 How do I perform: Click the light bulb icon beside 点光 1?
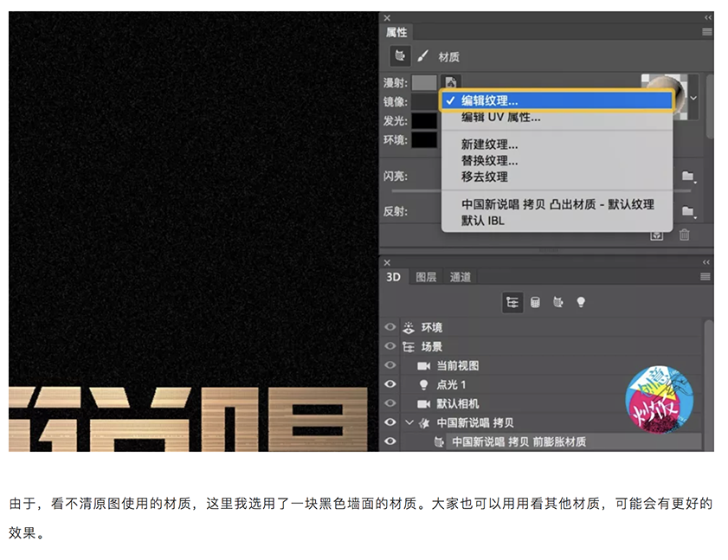click(x=423, y=385)
